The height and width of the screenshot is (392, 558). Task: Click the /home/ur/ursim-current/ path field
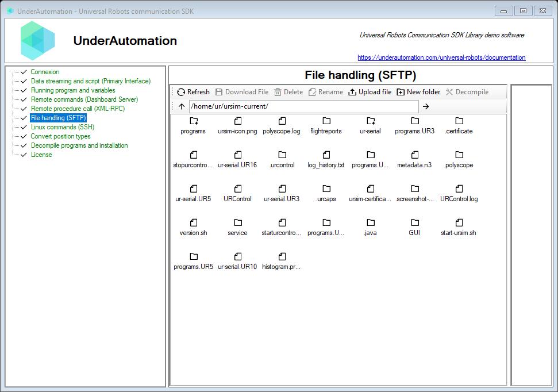[x=304, y=106]
